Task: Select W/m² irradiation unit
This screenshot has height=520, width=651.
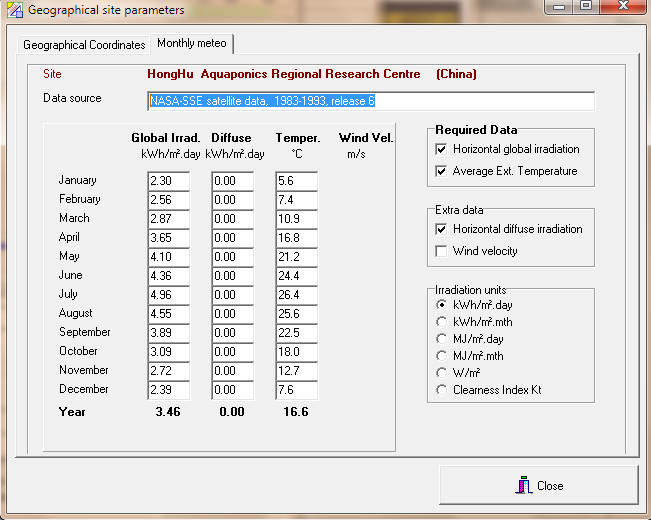Action: coord(441,373)
